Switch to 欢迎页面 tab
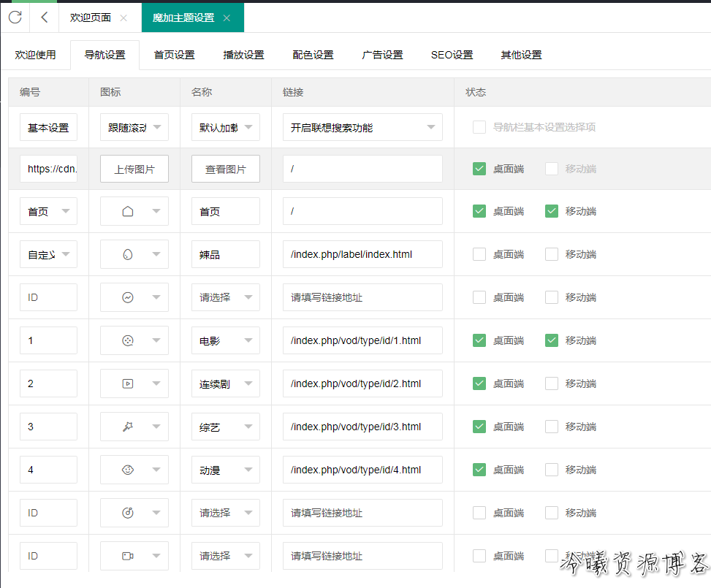 click(x=91, y=18)
